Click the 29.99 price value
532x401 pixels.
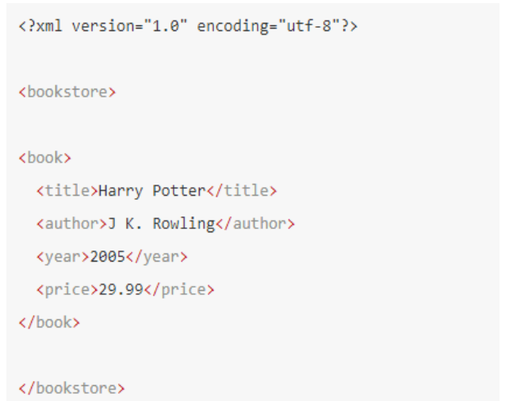(121, 290)
